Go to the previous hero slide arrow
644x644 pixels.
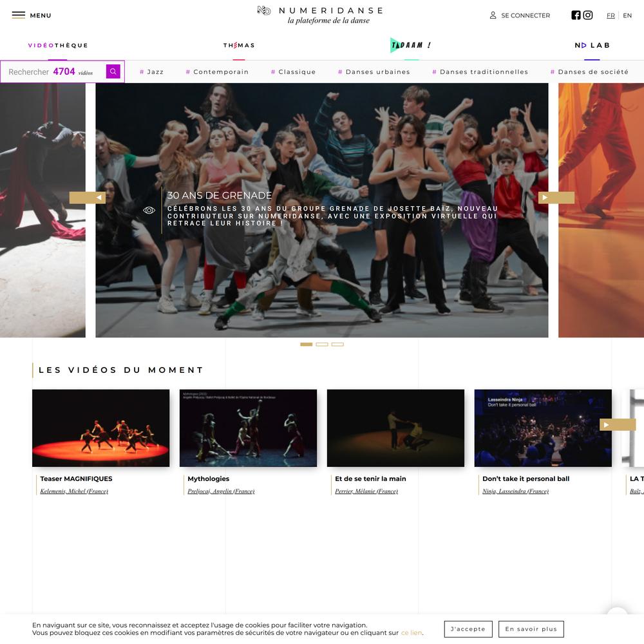(x=88, y=198)
